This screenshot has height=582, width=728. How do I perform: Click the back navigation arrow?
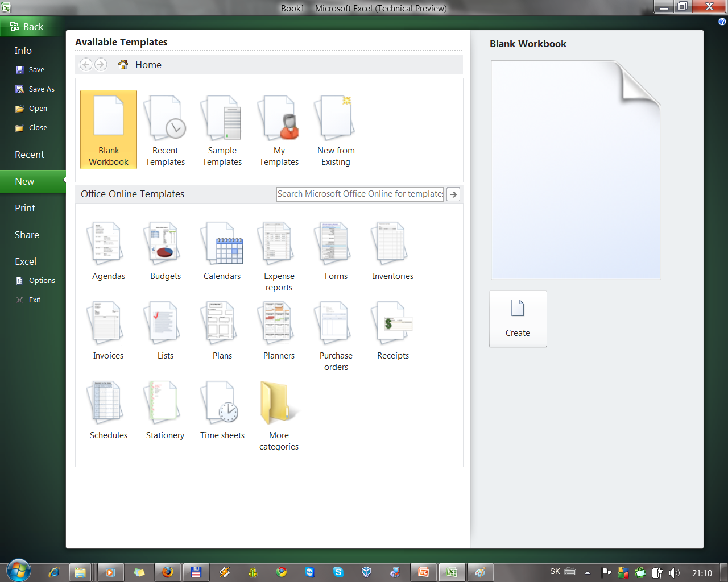click(86, 65)
